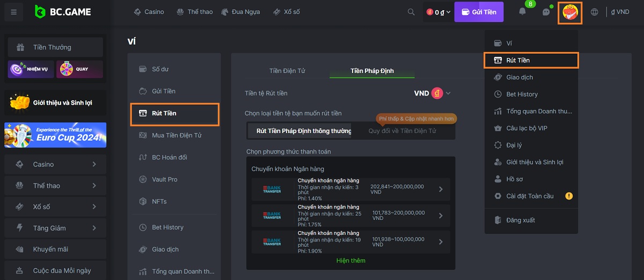Screen dimensions: 644x280
Task: Select Vault Pro wallet item
Action: point(174,179)
